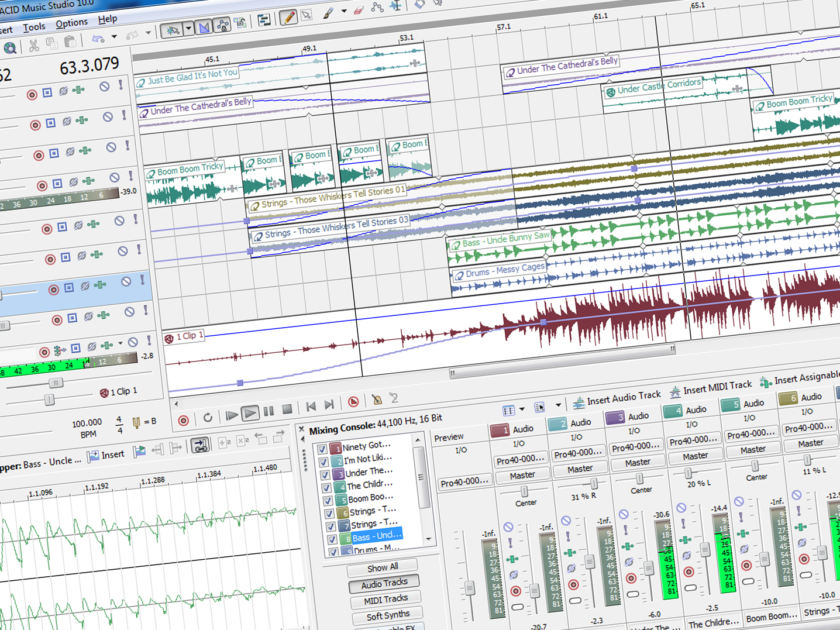
Task: Click the Undo arrow icon
Action: (x=98, y=39)
